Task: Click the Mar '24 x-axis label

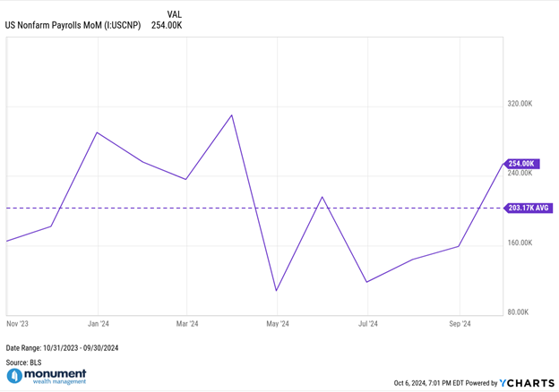Action: click(187, 324)
